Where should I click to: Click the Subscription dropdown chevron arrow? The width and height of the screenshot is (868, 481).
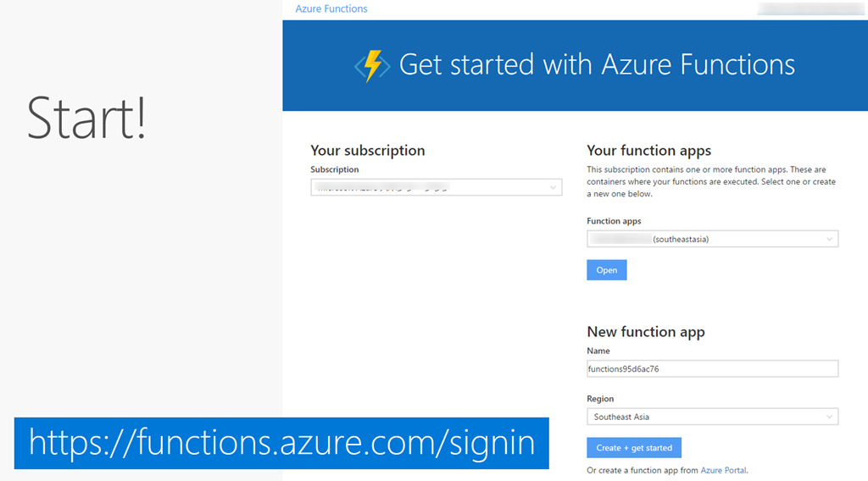tap(553, 187)
